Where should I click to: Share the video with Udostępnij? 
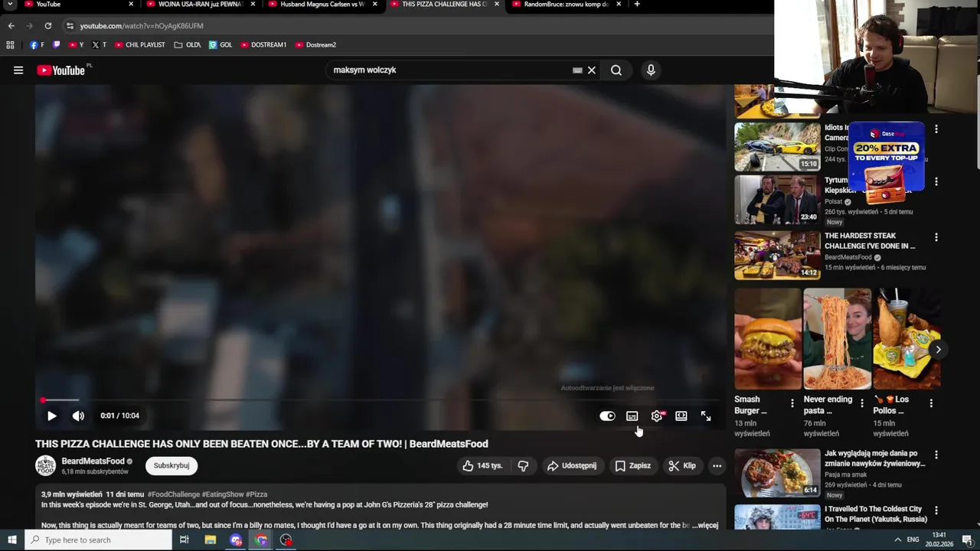coord(571,465)
